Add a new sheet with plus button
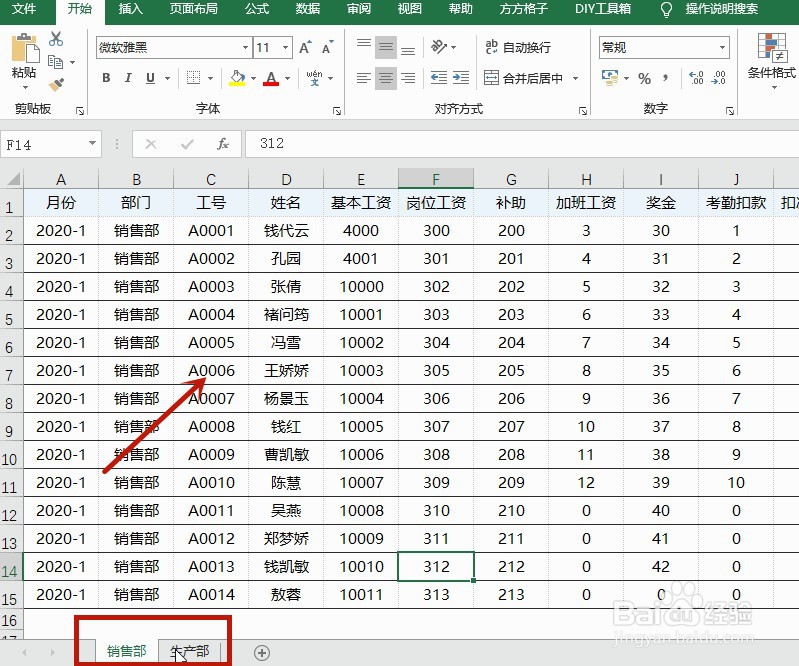799x666 pixels. click(261, 653)
